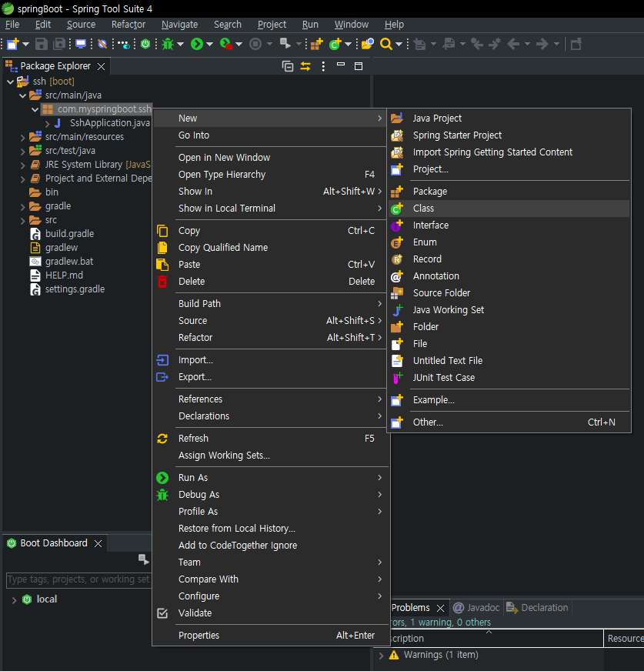Toggle Link with Editor in Package Explorer

pos(305,66)
